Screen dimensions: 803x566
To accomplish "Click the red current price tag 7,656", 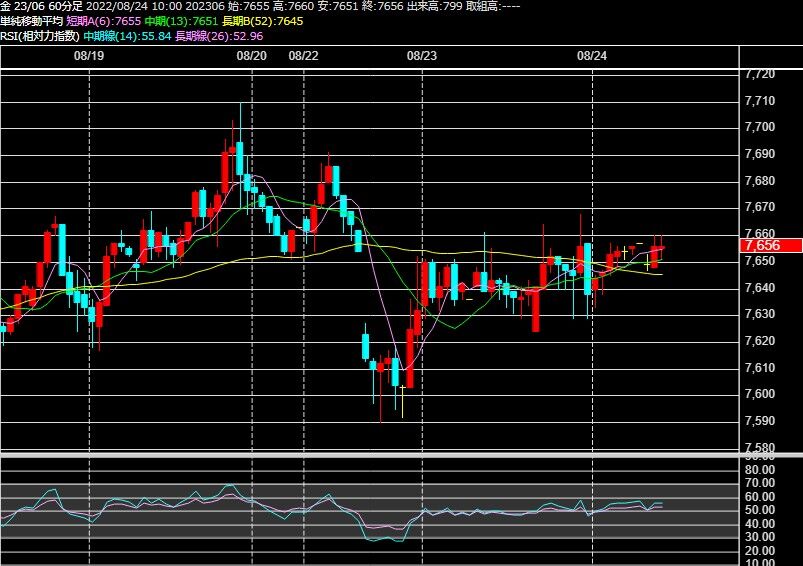I will (771, 245).
